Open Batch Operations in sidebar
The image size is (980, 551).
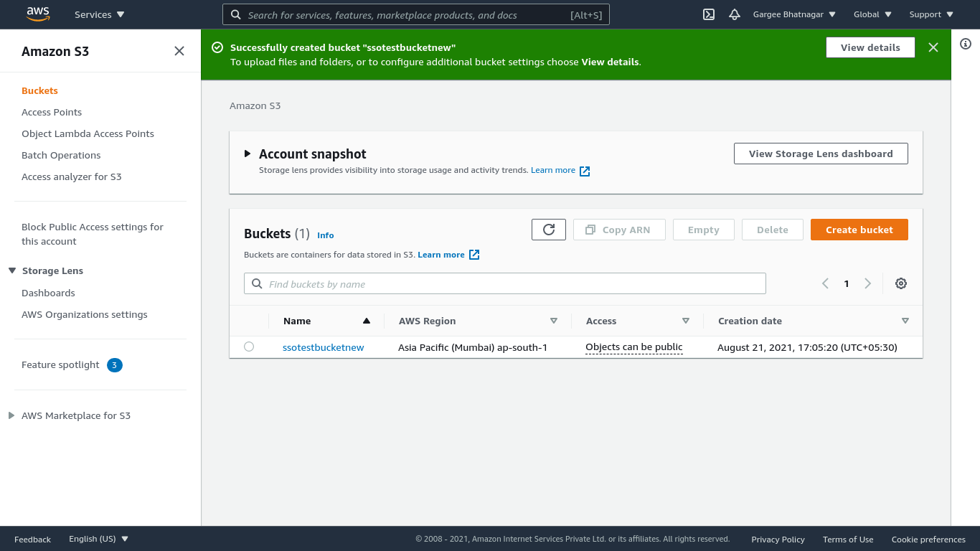pyautogui.click(x=61, y=155)
